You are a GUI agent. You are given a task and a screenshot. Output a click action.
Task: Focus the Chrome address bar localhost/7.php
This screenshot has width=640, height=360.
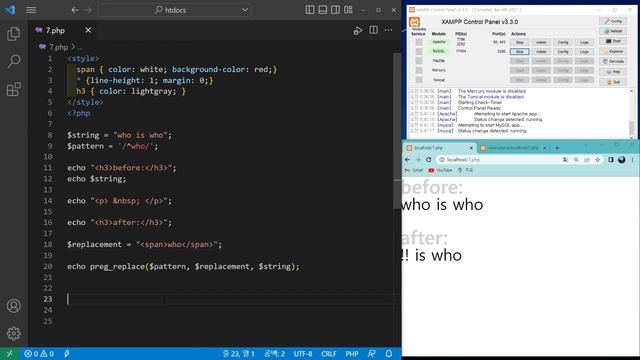click(500, 160)
